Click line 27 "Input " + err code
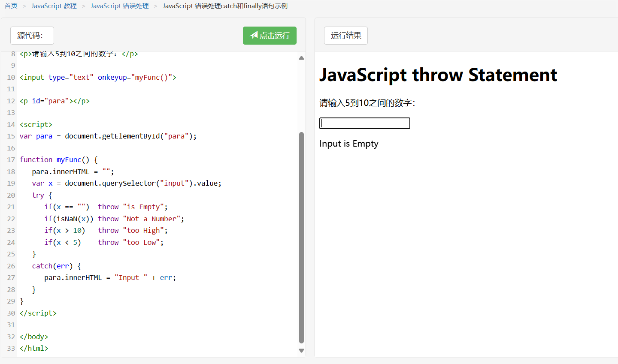The height and width of the screenshot is (364, 618). pos(110,277)
